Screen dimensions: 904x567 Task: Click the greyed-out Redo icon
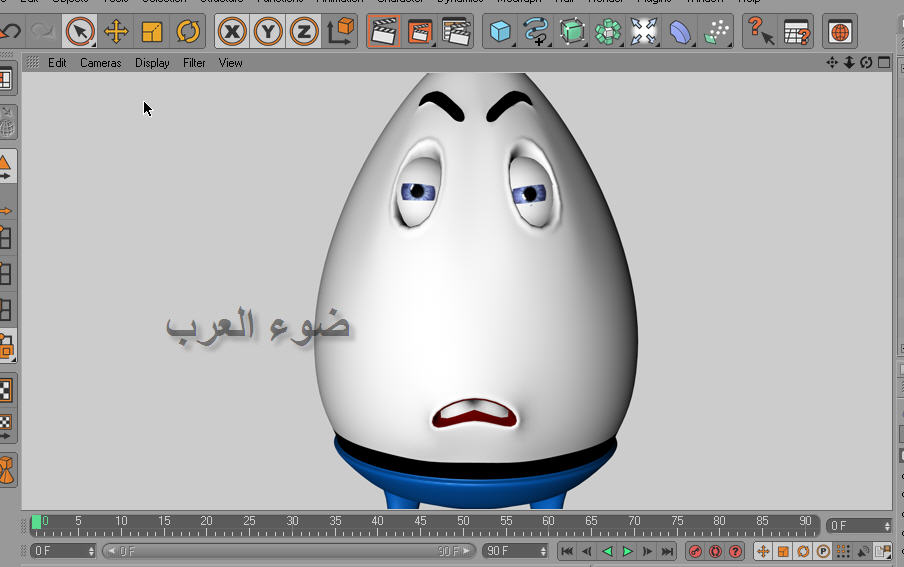(x=43, y=31)
